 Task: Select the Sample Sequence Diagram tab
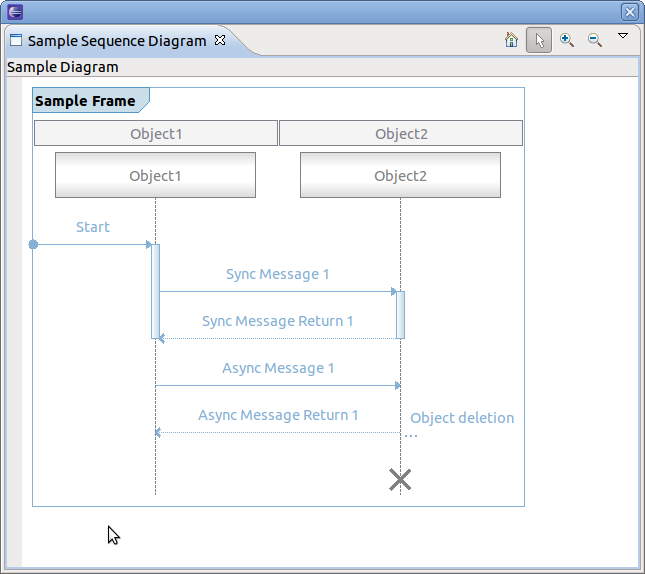[116, 41]
